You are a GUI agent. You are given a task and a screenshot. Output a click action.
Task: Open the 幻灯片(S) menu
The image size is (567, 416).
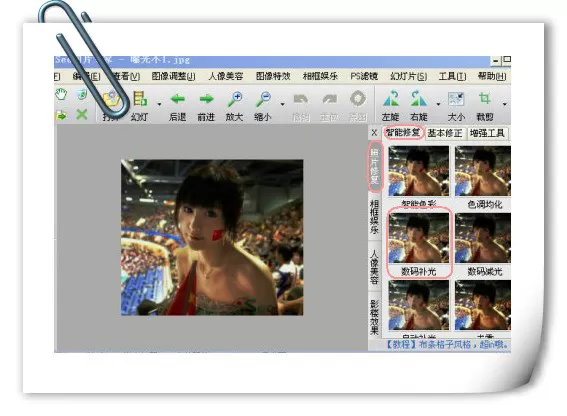(x=409, y=76)
